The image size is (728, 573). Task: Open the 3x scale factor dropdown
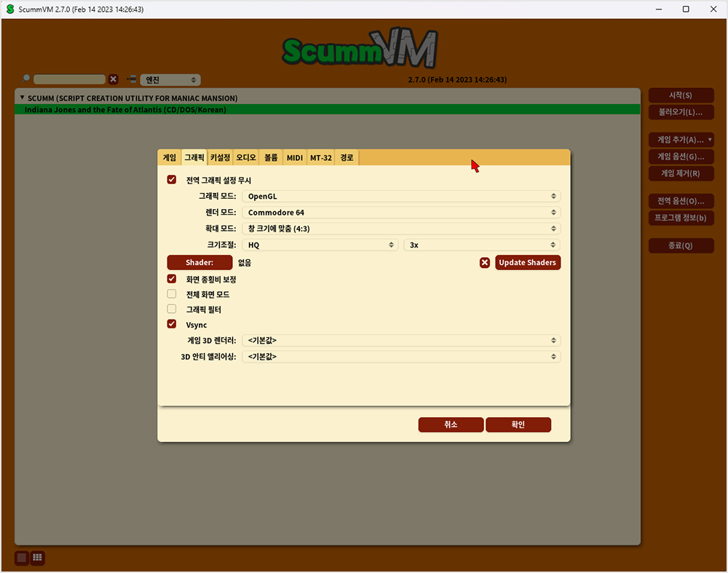coord(482,245)
